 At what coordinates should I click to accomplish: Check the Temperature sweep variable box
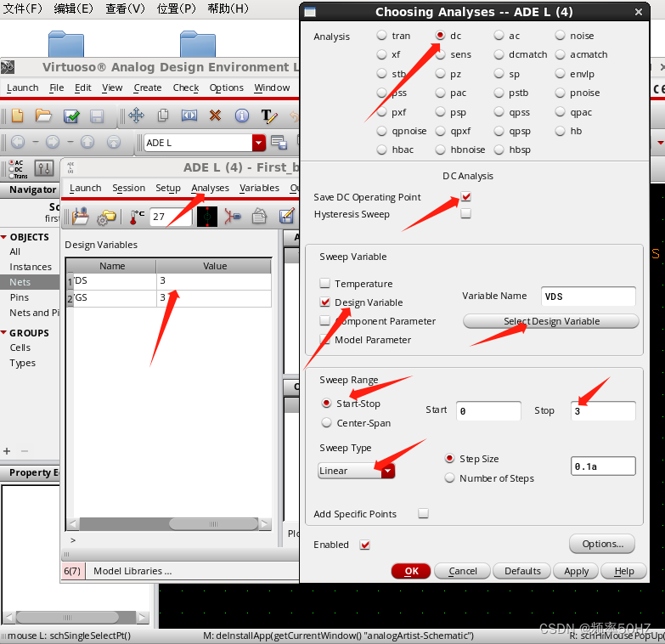click(325, 283)
